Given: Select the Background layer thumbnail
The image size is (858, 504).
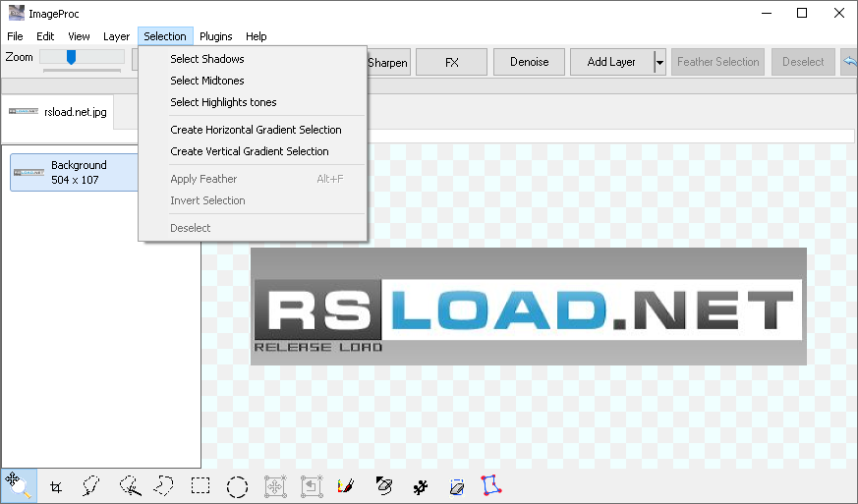Looking at the screenshot, I should pos(29,172).
